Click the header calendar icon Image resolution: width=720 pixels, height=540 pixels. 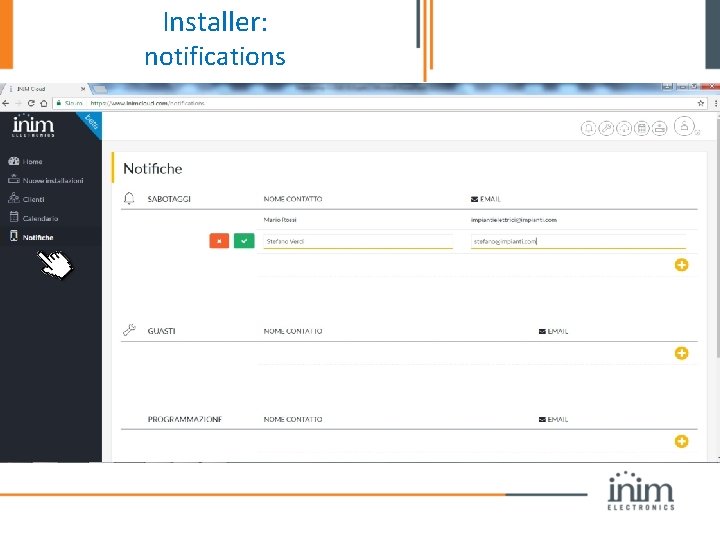pos(642,128)
